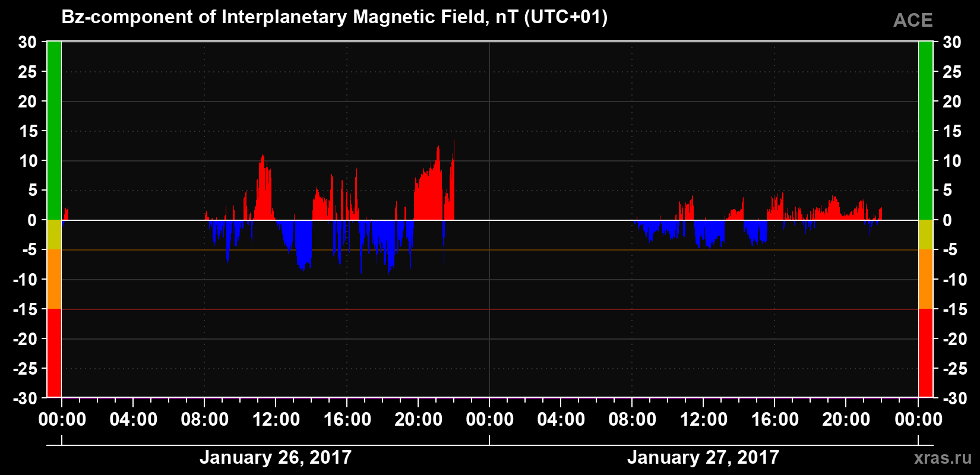This screenshot has height=475, width=980.
Task: Click the green band on the left scale
Action: [54, 131]
